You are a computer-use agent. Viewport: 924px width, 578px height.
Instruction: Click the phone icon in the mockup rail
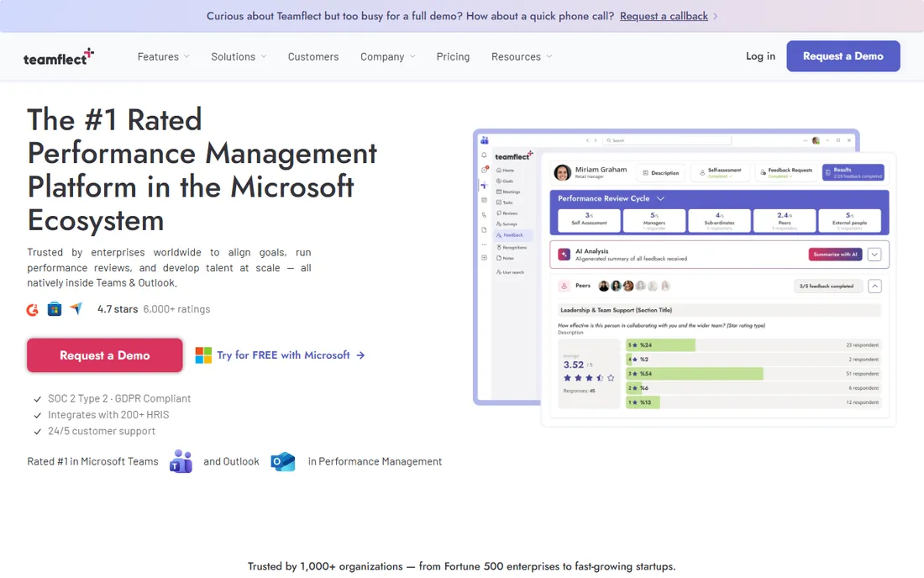(484, 215)
